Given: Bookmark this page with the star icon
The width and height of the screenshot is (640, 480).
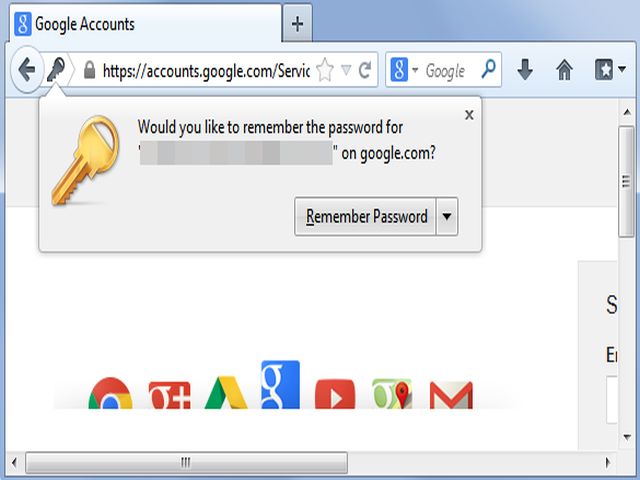Looking at the screenshot, I should click(x=325, y=70).
